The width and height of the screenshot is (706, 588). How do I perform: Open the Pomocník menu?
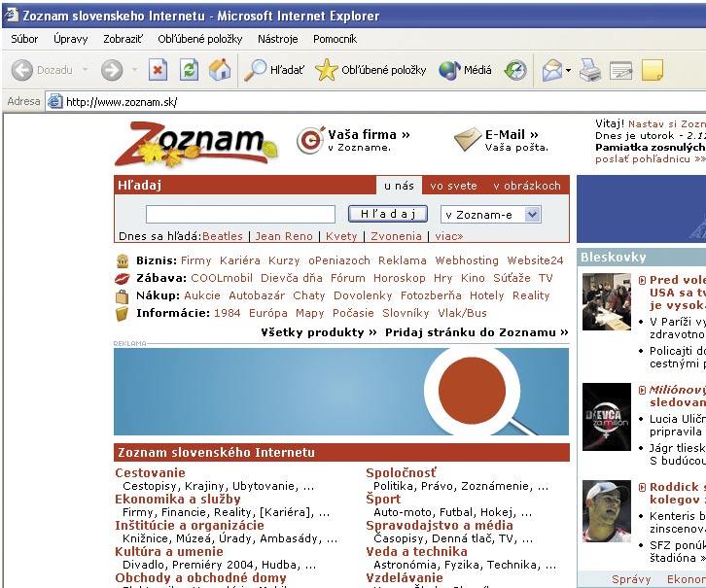point(335,39)
